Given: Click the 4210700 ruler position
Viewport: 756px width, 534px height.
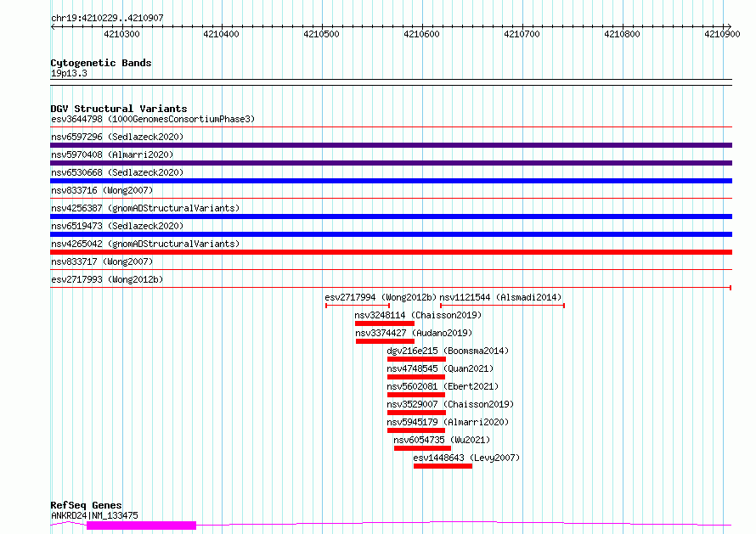Looking at the screenshot, I should point(522,34).
